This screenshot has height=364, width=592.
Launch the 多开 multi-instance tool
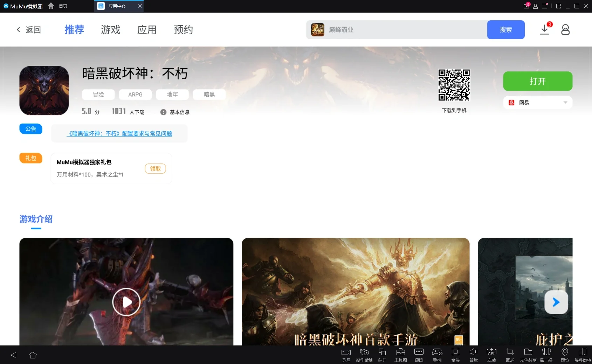(382, 355)
